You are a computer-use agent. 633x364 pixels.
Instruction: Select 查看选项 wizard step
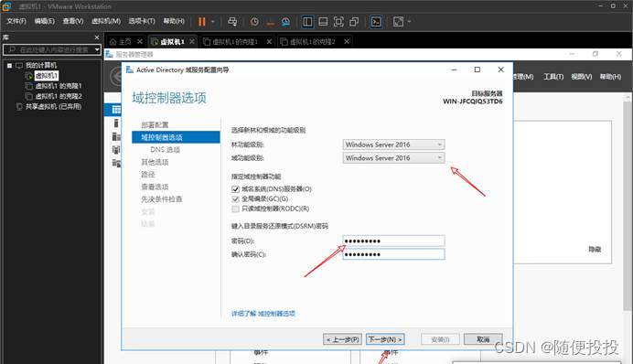[155, 187]
